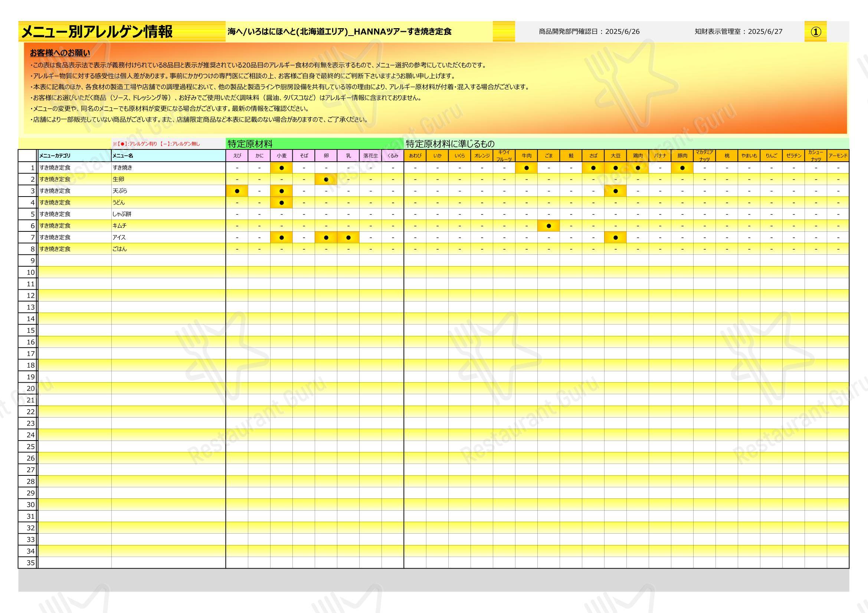This screenshot has height=613, width=868.
Task: Click the 落花生 column header
Action: [x=370, y=156]
